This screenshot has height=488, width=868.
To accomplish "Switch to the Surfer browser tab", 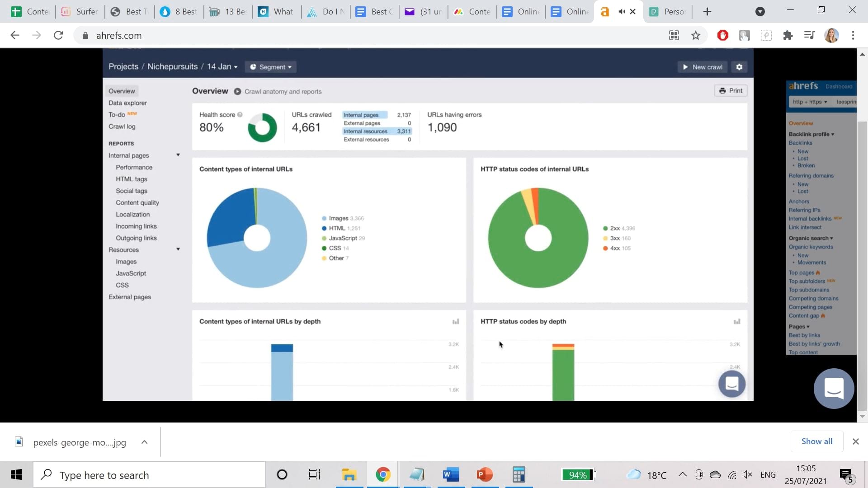I will (80, 12).
